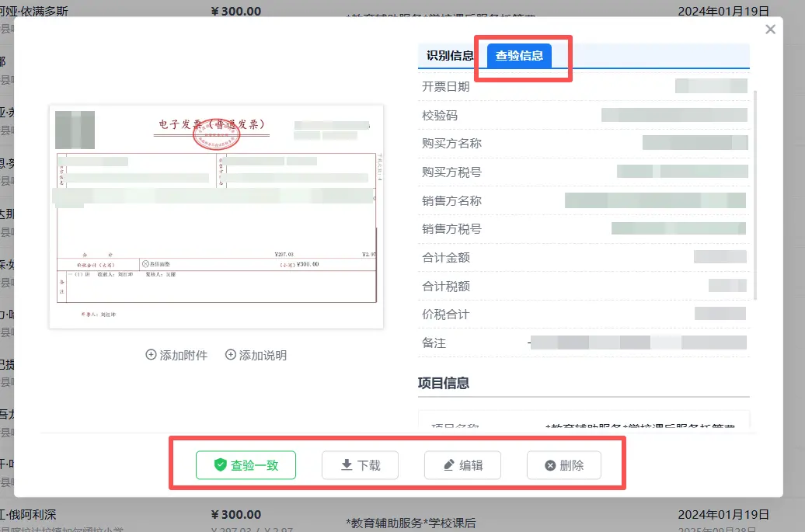Click the 合计税额 row
Viewport: 805px width, 532px height.
[x=583, y=286]
